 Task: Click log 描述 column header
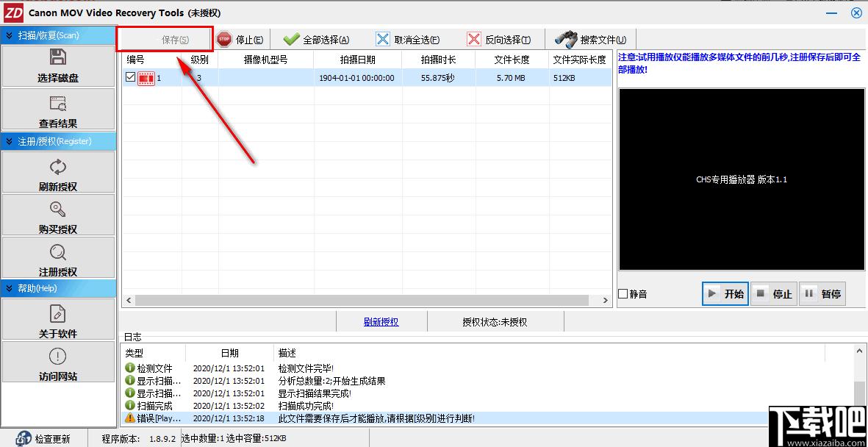pos(549,353)
